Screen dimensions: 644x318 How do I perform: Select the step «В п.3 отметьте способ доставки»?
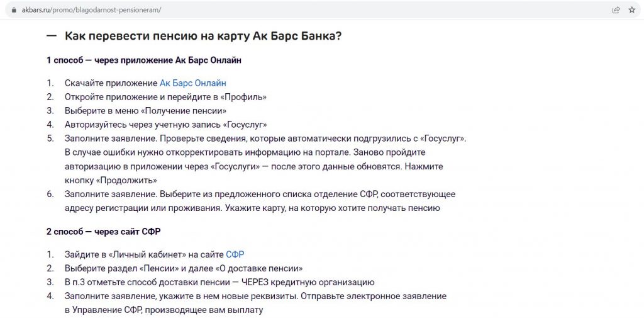click(x=219, y=283)
